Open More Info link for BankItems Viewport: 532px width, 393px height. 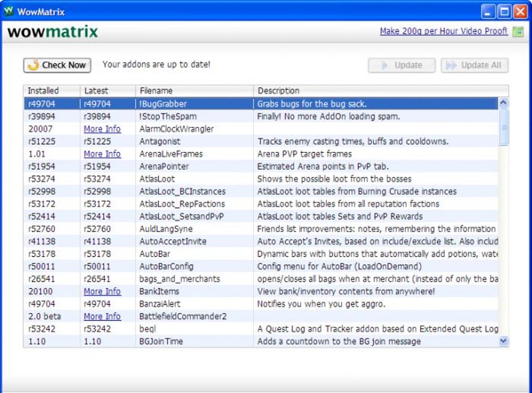click(102, 292)
